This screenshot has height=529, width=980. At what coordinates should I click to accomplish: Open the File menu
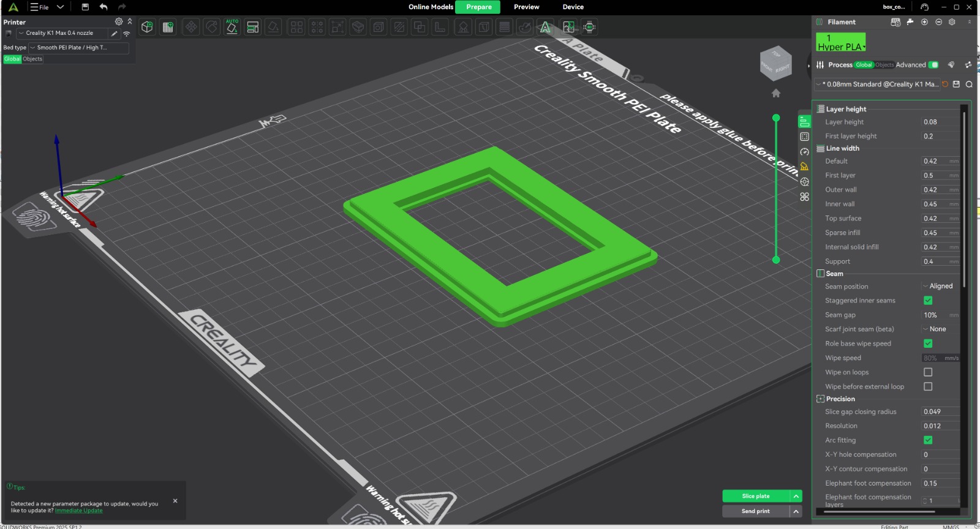point(40,7)
